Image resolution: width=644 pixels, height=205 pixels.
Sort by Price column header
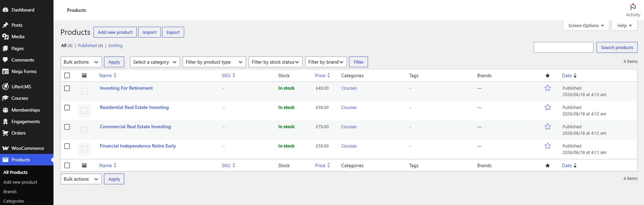(322, 76)
